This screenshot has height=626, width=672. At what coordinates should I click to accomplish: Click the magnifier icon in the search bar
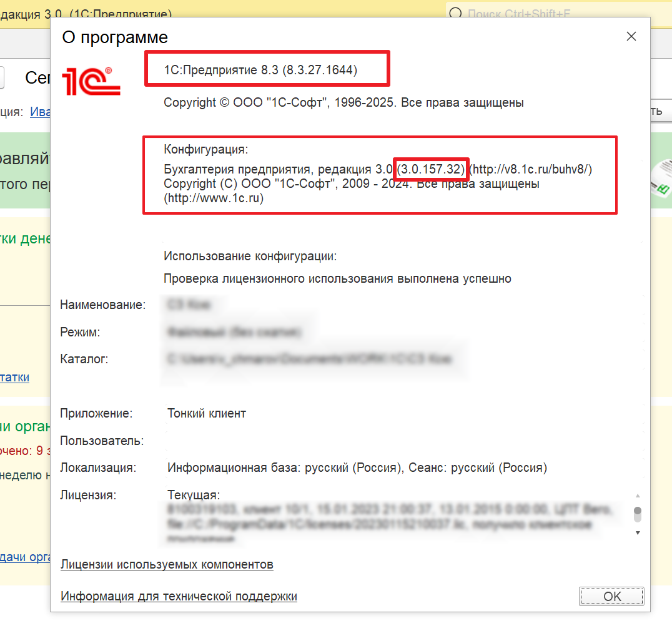(456, 14)
